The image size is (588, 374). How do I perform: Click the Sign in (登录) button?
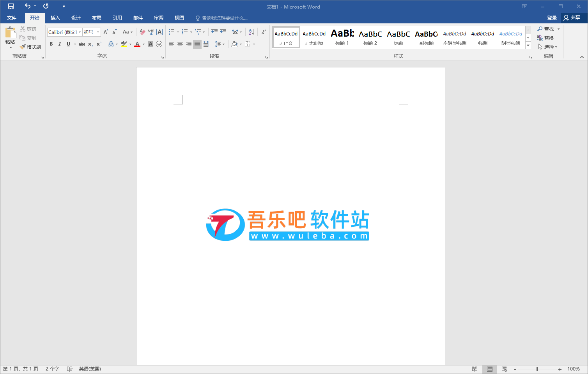(x=552, y=18)
